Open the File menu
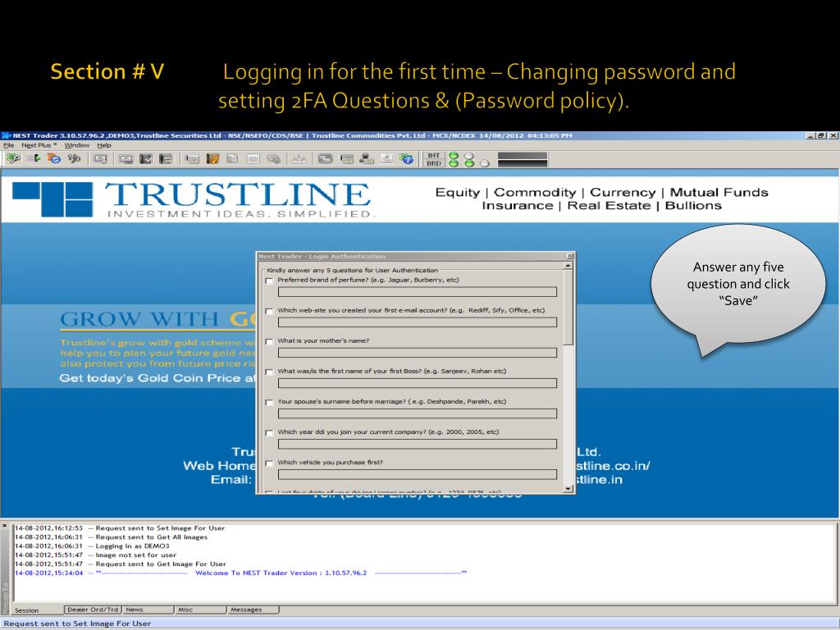 tap(8, 145)
